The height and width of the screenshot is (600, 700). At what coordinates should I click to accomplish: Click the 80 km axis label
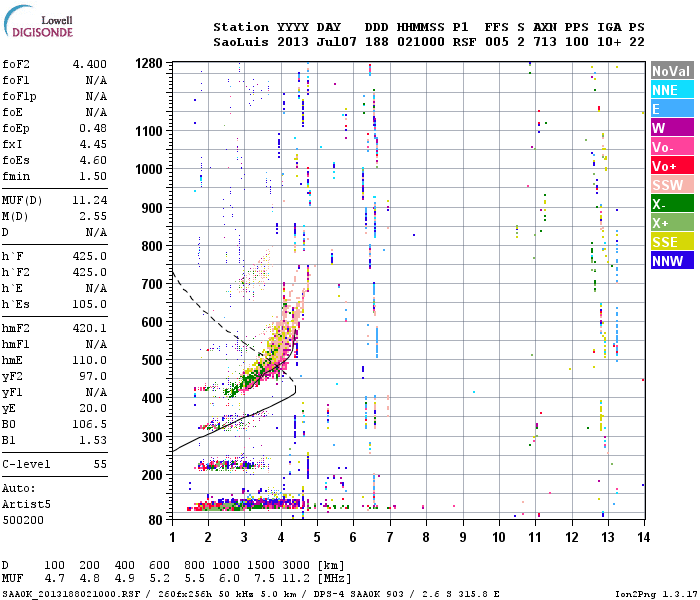click(155, 520)
